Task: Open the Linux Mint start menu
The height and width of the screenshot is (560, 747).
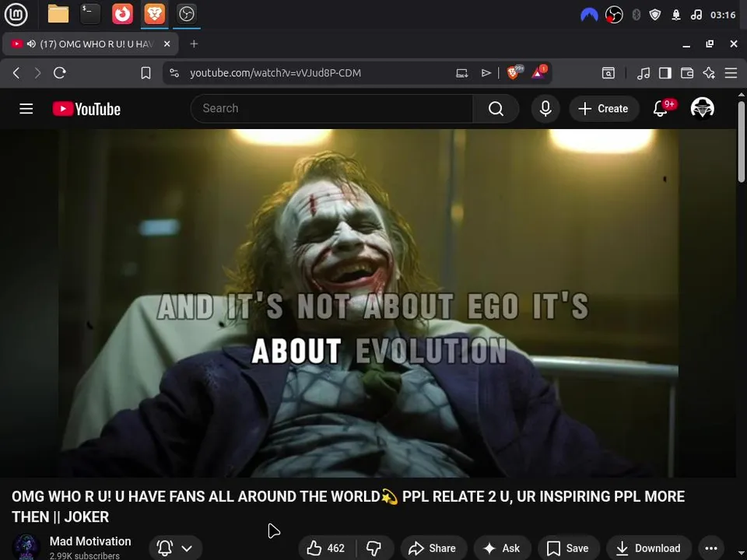Action: pyautogui.click(x=16, y=14)
